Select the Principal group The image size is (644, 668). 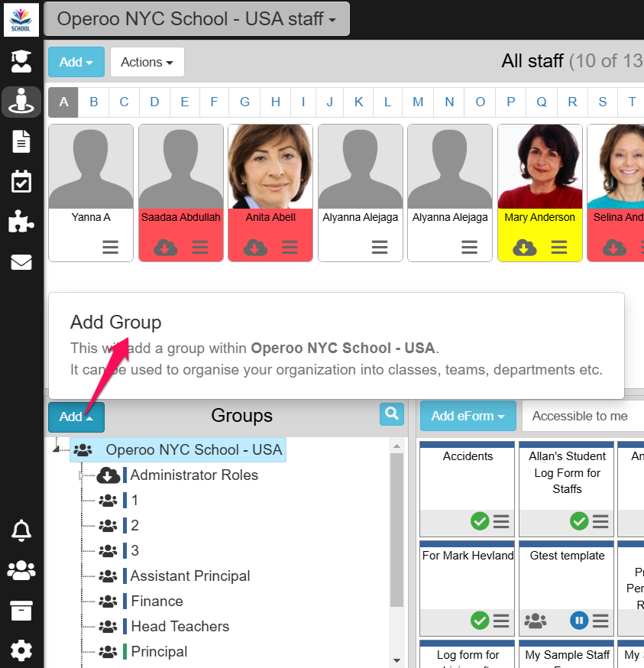[x=159, y=651]
